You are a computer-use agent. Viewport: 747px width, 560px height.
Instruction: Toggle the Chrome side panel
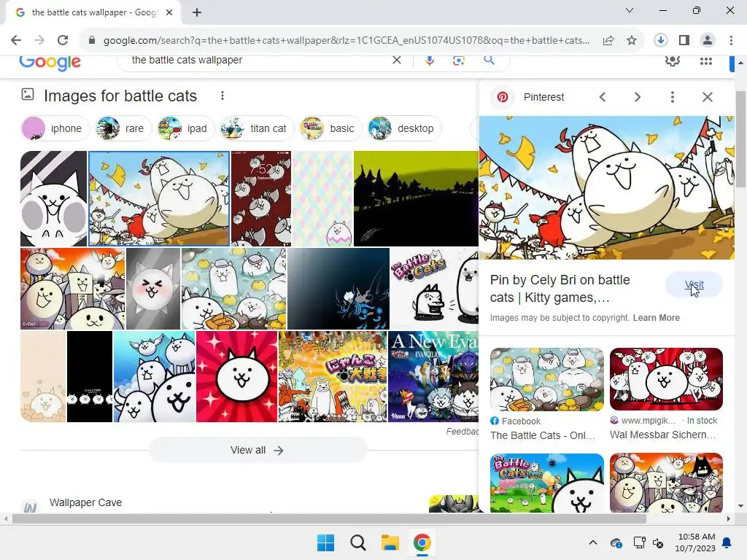[684, 41]
